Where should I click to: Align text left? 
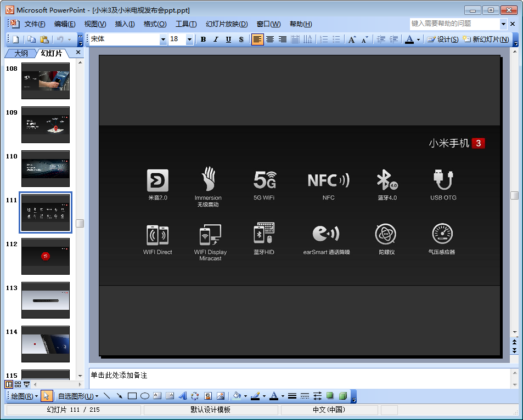tap(257, 39)
